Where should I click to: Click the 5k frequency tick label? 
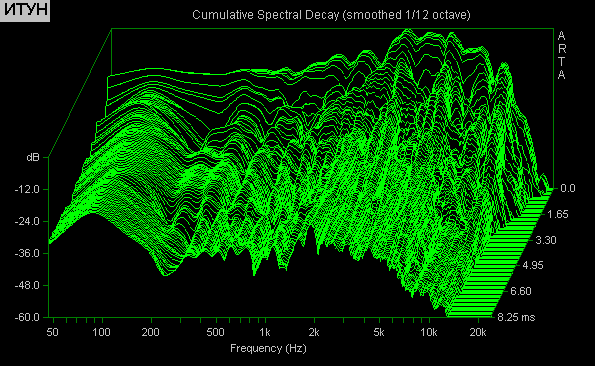379,332
